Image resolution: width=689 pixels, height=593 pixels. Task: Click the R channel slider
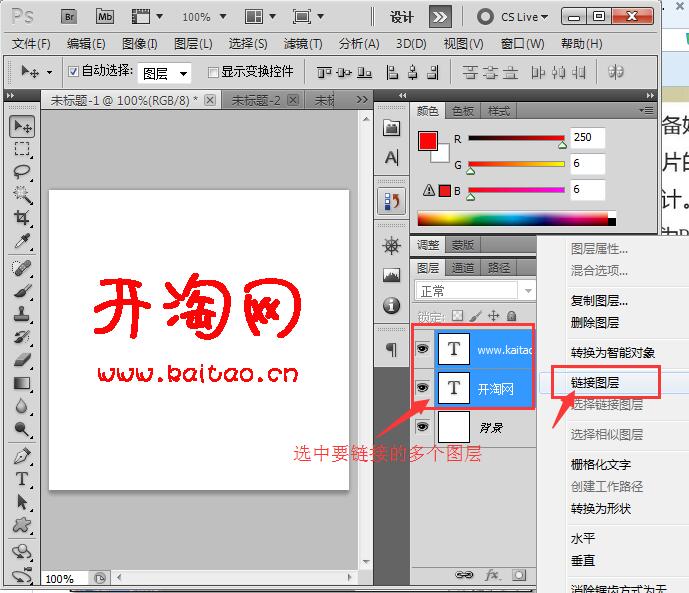pyautogui.click(x=516, y=138)
